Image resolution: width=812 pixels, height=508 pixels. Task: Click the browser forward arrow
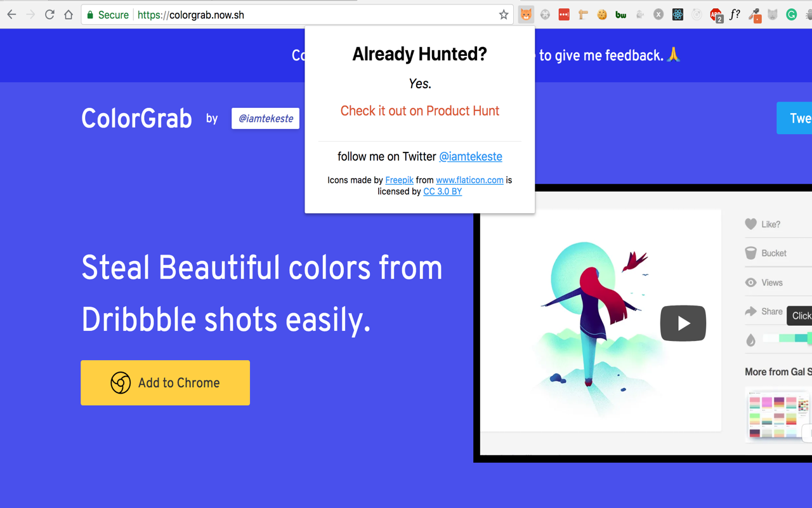(30, 15)
